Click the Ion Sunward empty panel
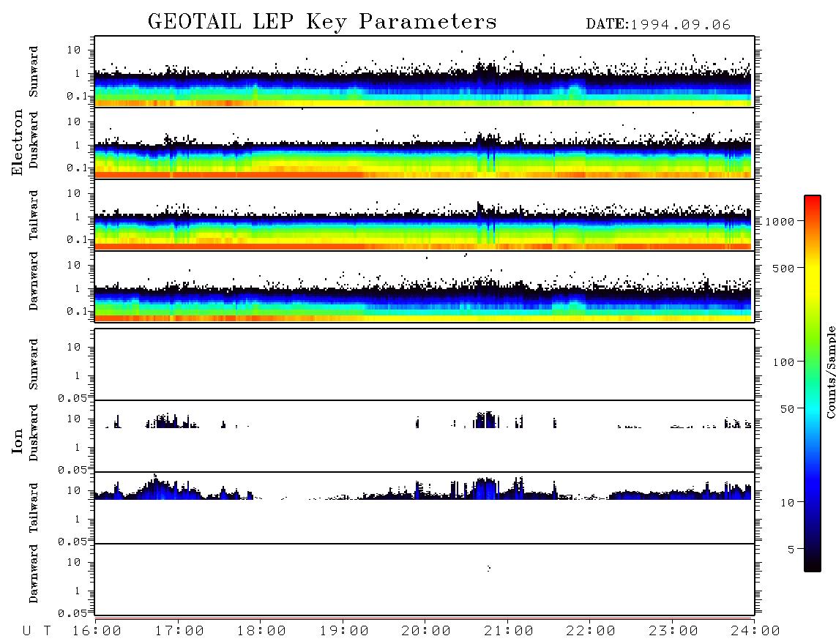This screenshot has width=836, height=644. (425, 364)
